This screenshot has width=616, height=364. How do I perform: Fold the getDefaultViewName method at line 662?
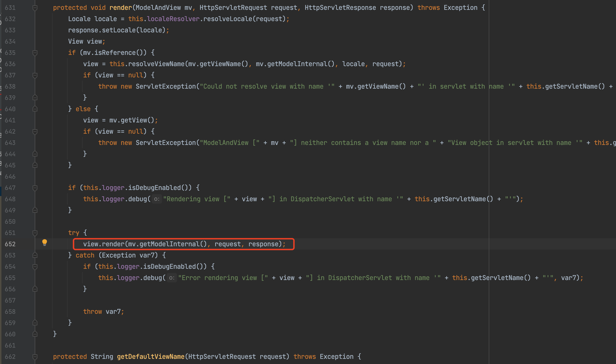click(35, 357)
